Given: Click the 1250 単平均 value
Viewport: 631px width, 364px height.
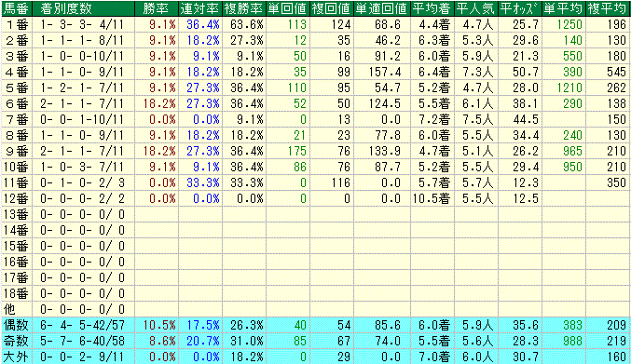Looking at the screenshot, I should coord(569,24).
